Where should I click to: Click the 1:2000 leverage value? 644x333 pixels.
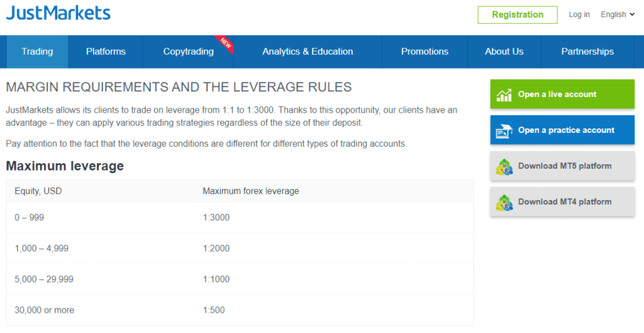pos(216,248)
